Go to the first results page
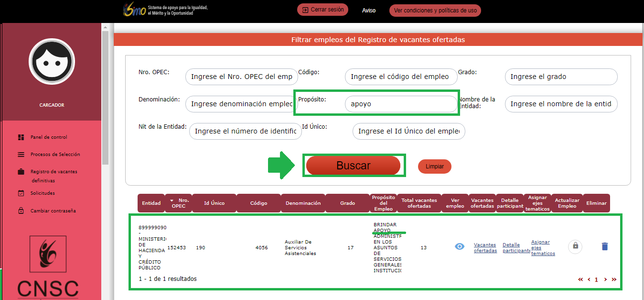644x300 pixels. coord(580,279)
